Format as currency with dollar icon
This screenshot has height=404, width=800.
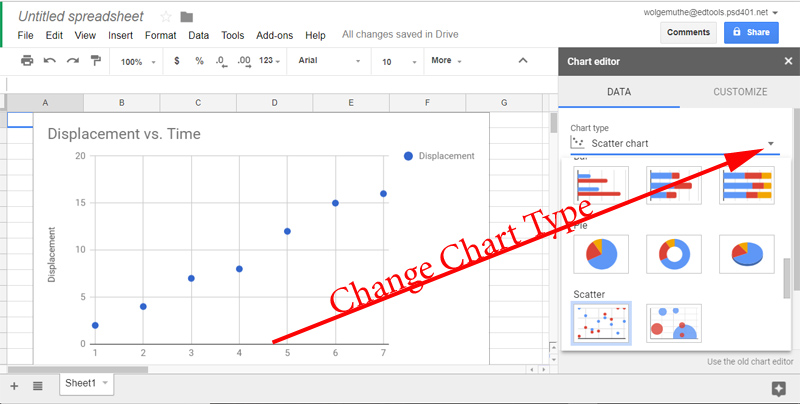pos(177,61)
